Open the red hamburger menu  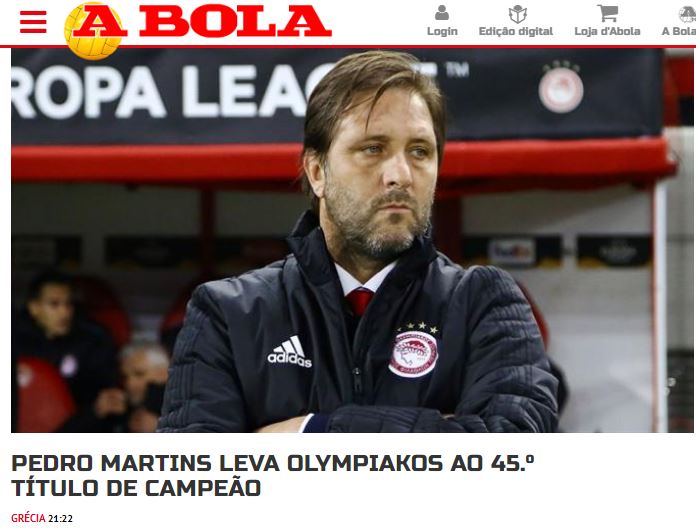[33, 22]
